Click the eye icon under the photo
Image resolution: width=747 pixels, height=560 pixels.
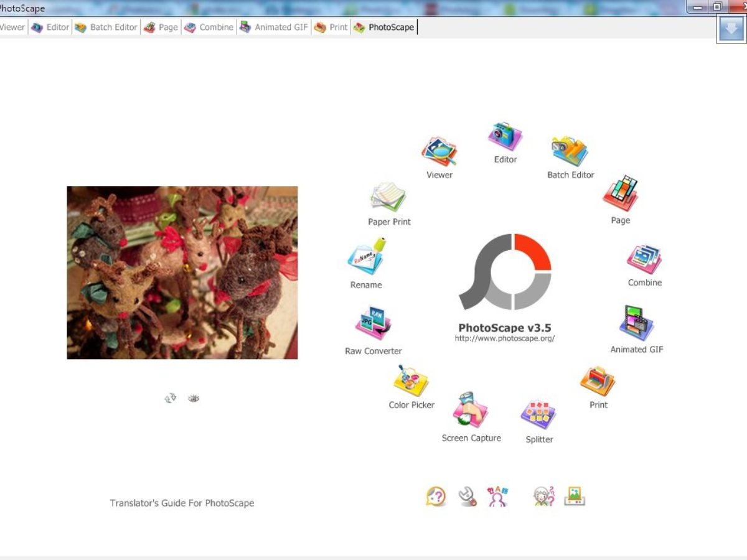194,398
